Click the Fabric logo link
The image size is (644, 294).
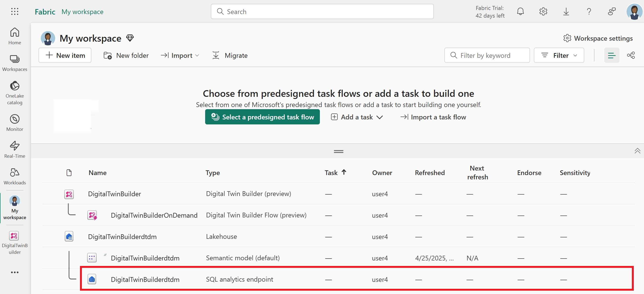[x=45, y=12]
